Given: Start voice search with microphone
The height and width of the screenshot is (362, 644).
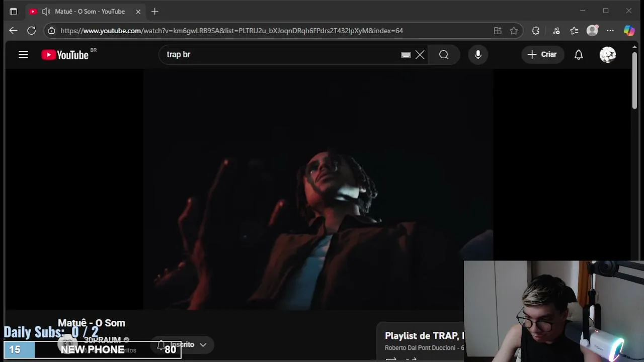Looking at the screenshot, I should (x=478, y=54).
